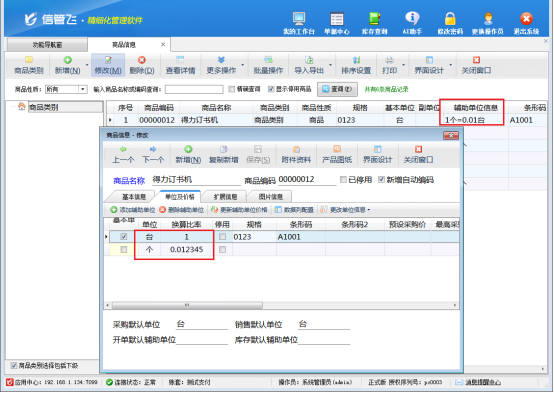Open 查看详情 toolbar icon
The image size is (554, 393).
[180, 65]
